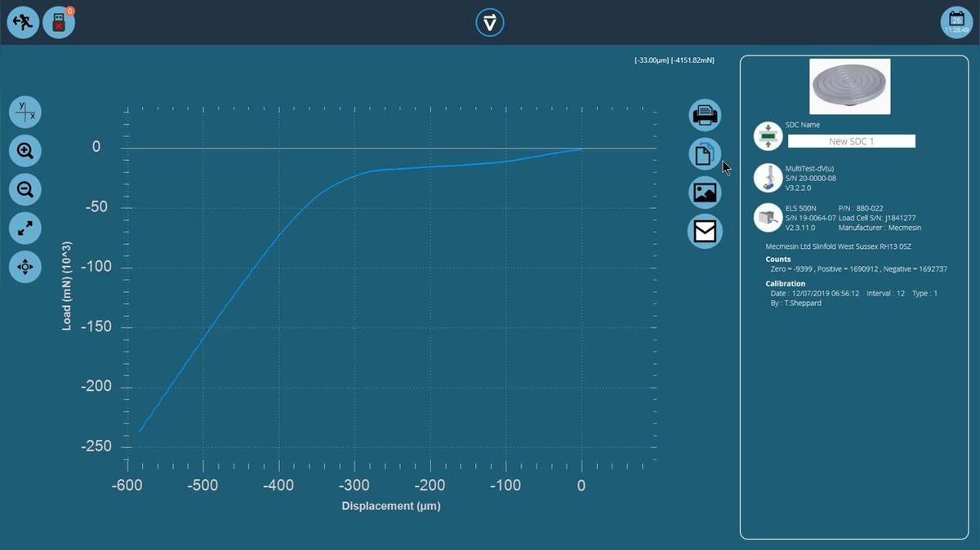980x550 pixels.
Task: Click the VectorPro V logo
Action: [490, 23]
